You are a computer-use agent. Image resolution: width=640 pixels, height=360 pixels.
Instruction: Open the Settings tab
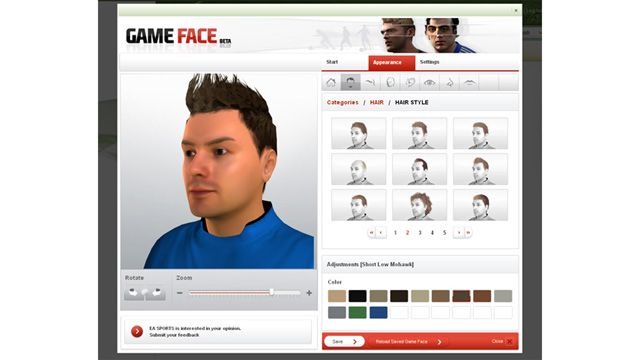430,62
